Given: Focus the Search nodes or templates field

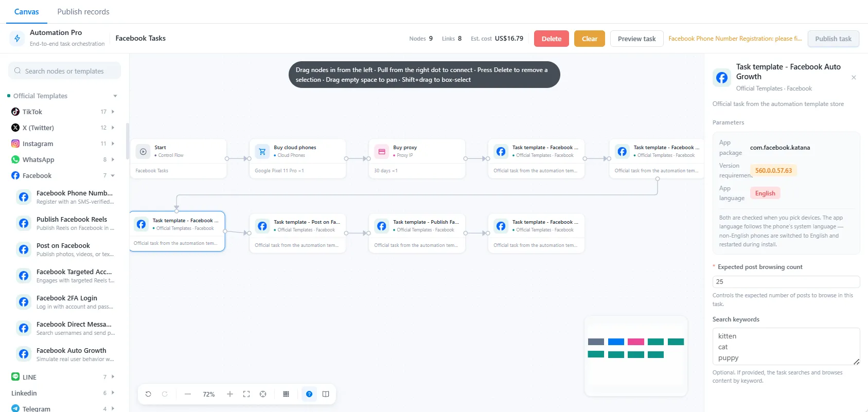Looking at the screenshot, I should point(64,71).
